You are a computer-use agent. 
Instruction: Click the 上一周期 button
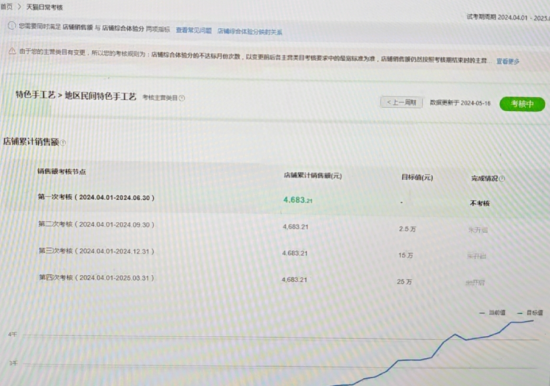point(401,102)
